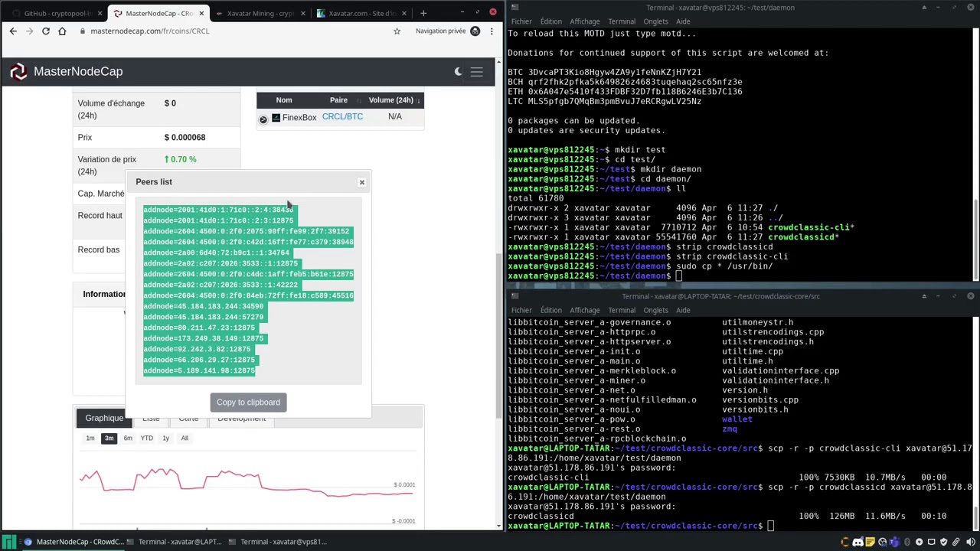This screenshot has height=551, width=980.
Task: Click the price change 0.70 % value
Action: click(180, 159)
